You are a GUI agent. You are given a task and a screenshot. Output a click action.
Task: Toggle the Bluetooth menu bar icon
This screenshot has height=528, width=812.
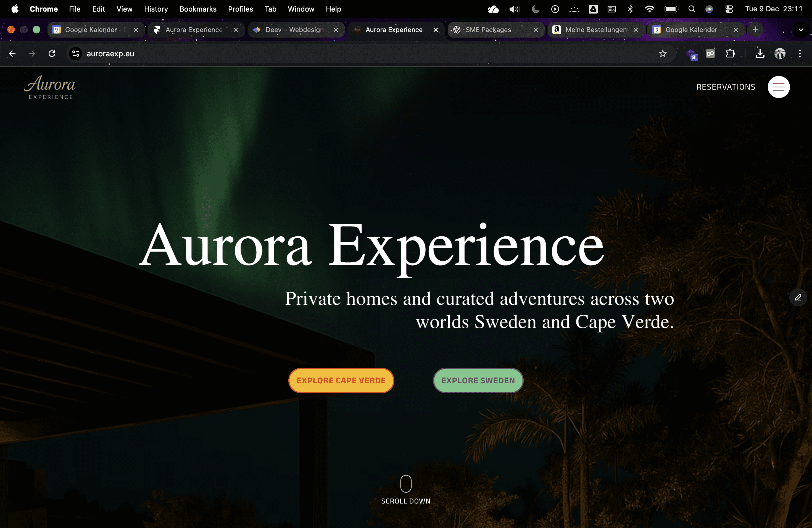coord(630,9)
